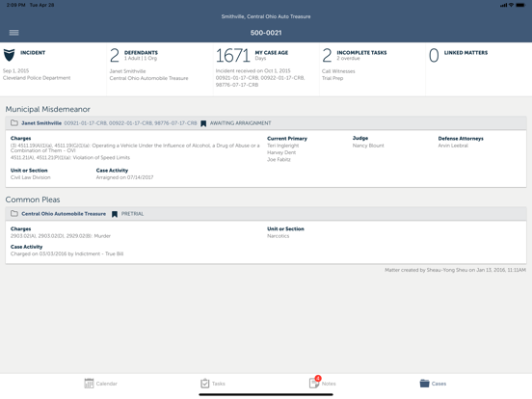Open Janet Smithville case link

coord(41,123)
